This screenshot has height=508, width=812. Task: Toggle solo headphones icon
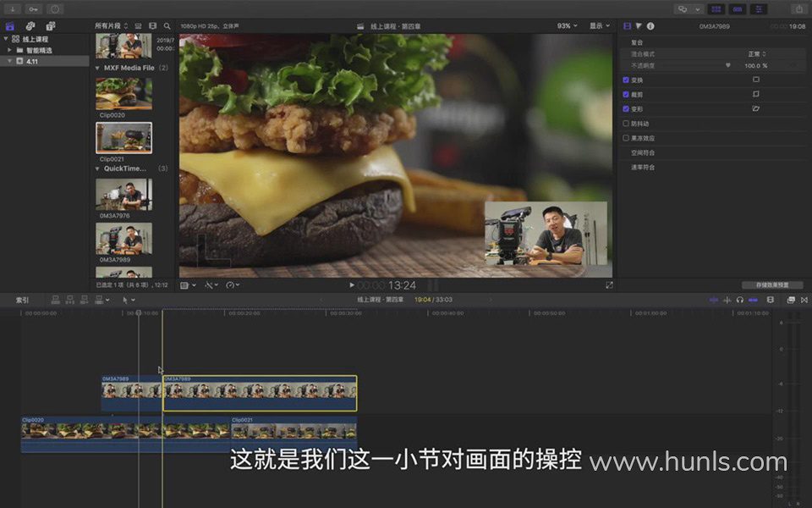[739, 300]
